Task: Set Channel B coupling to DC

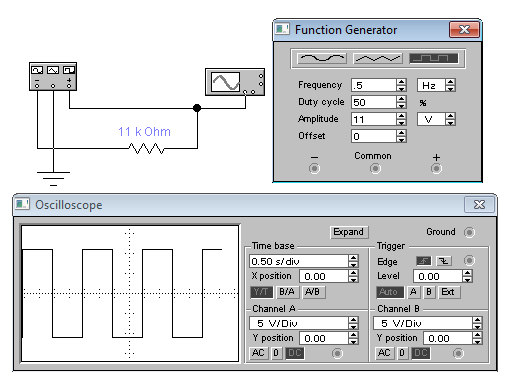Action: click(x=420, y=353)
